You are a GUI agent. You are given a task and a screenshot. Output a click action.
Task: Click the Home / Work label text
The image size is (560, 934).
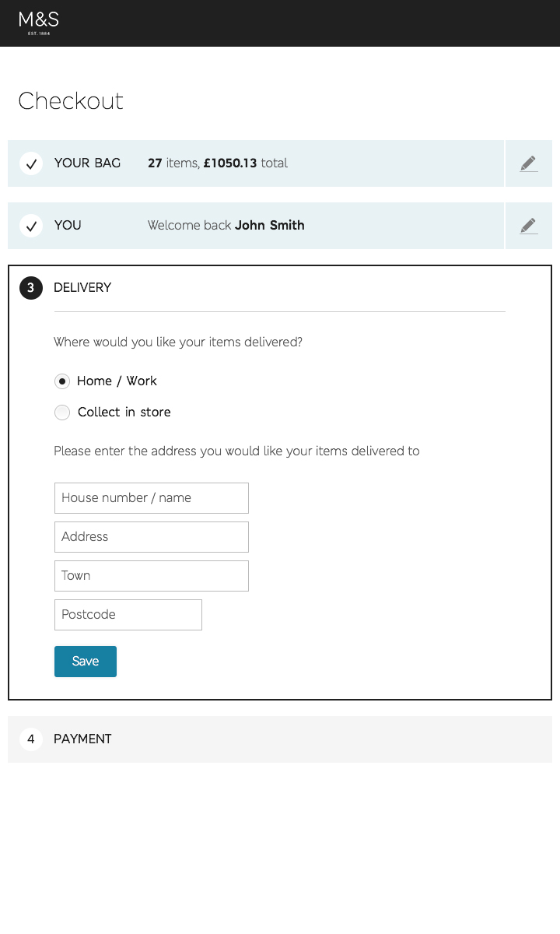117,381
